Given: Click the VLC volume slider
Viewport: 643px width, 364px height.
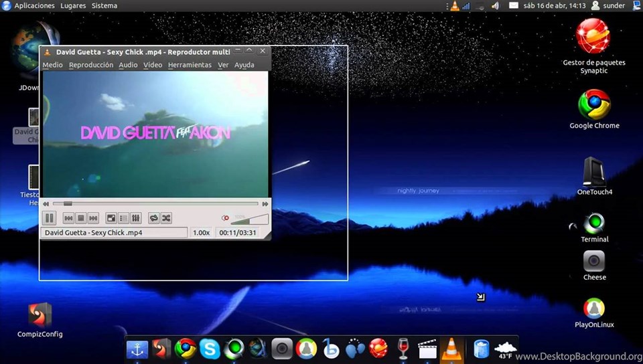Looking at the screenshot, I should point(249,219).
